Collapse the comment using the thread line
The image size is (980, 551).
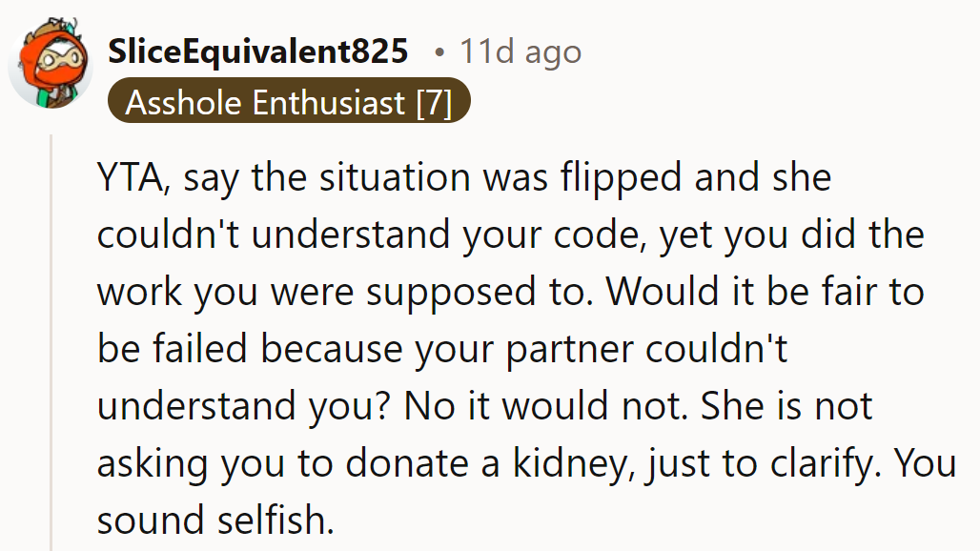(51, 343)
